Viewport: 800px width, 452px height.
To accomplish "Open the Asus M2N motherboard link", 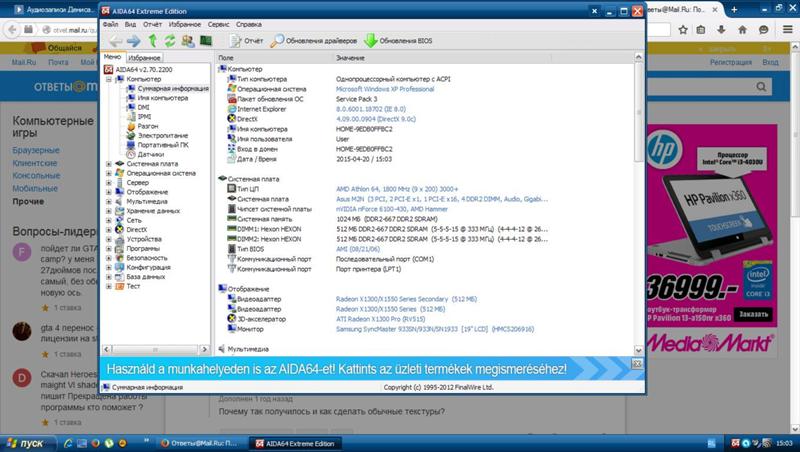I will point(442,199).
